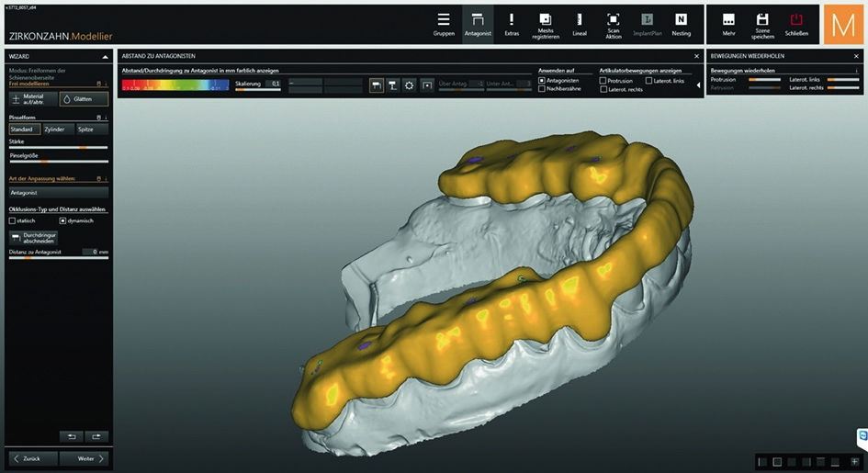Collapse the WIZARD panel

click(106, 56)
